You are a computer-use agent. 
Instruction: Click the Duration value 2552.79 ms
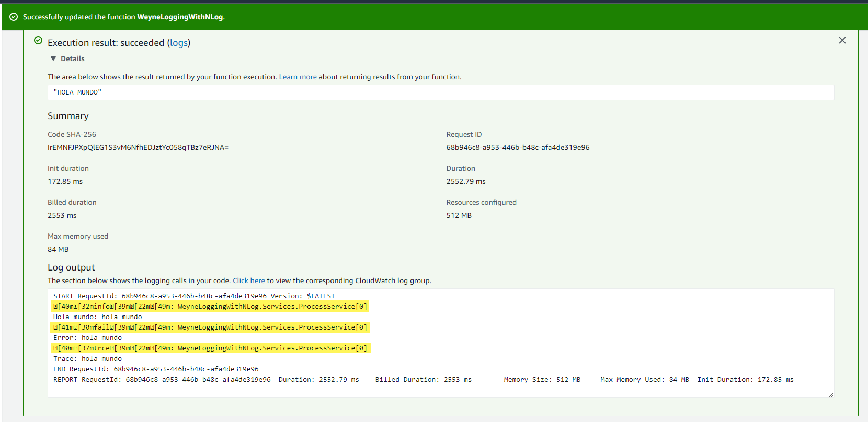pos(466,181)
